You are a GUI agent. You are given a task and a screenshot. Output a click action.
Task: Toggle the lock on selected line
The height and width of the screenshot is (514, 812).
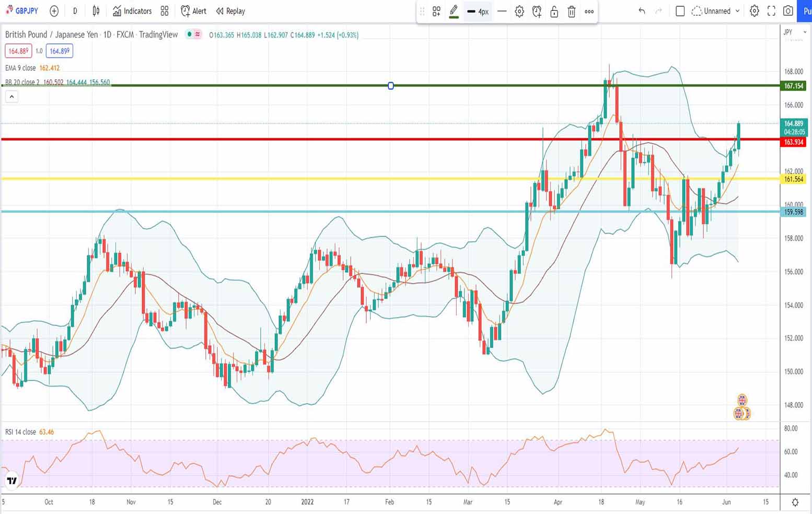pyautogui.click(x=554, y=11)
